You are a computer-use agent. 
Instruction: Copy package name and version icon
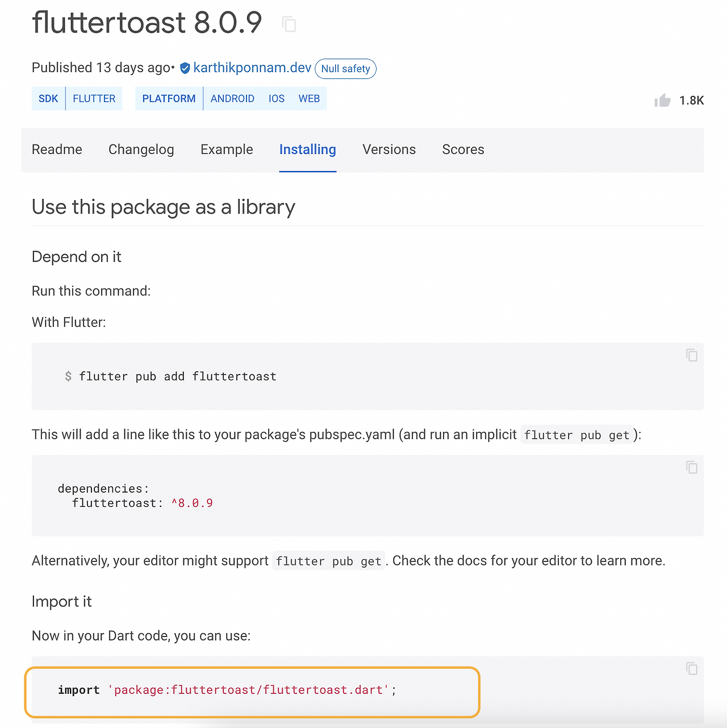[289, 24]
